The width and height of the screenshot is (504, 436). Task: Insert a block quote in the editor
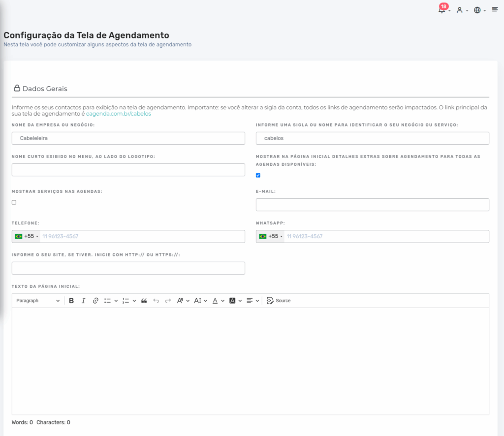click(x=144, y=301)
